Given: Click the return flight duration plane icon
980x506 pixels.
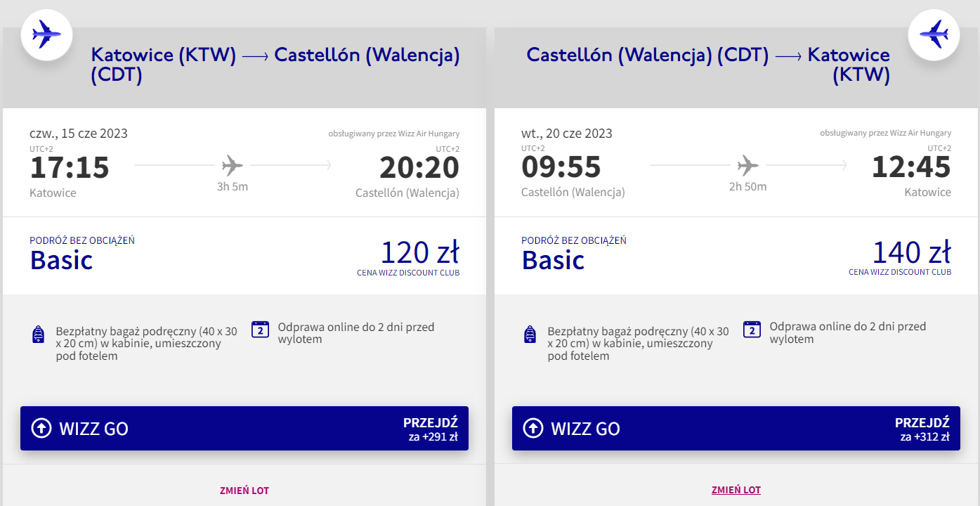Looking at the screenshot, I should tap(747, 166).
